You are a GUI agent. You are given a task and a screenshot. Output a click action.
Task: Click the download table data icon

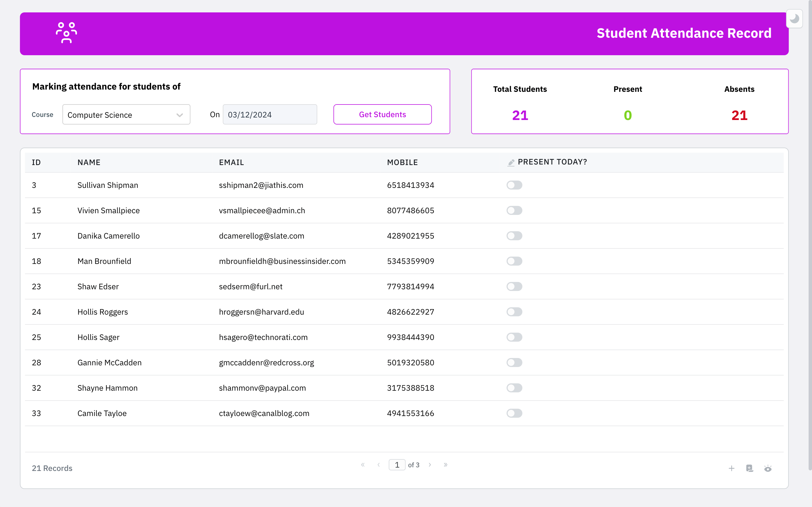coord(750,468)
